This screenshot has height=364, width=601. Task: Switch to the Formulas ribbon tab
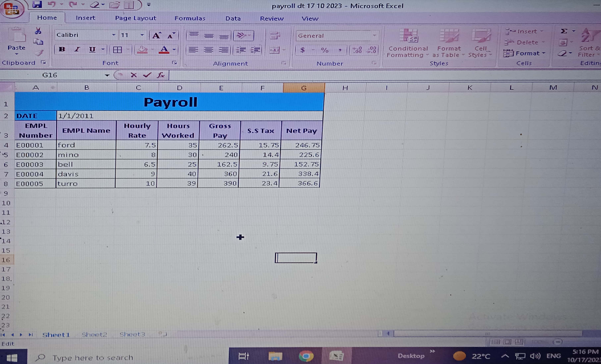pyautogui.click(x=190, y=18)
